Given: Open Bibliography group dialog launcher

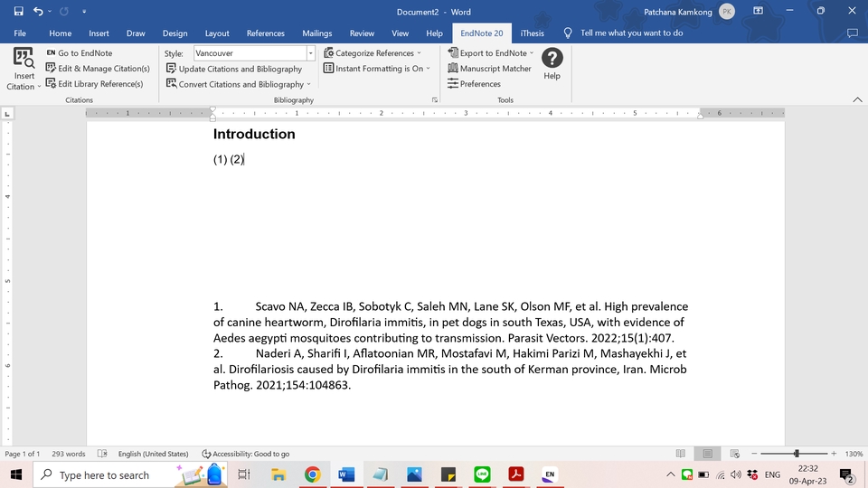Looking at the screenshot, I should [x=435, y=100].
